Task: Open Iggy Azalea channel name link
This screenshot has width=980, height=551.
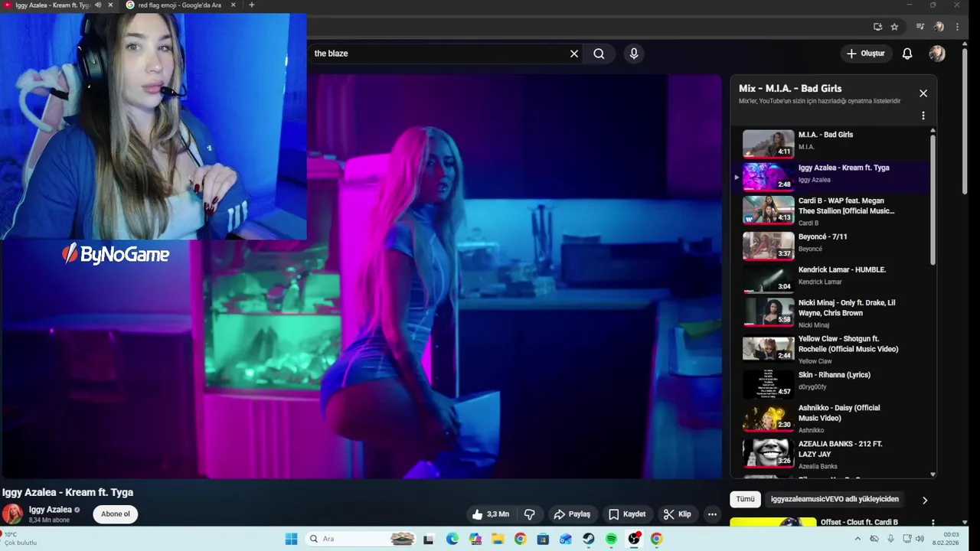Action: [51, 510]
